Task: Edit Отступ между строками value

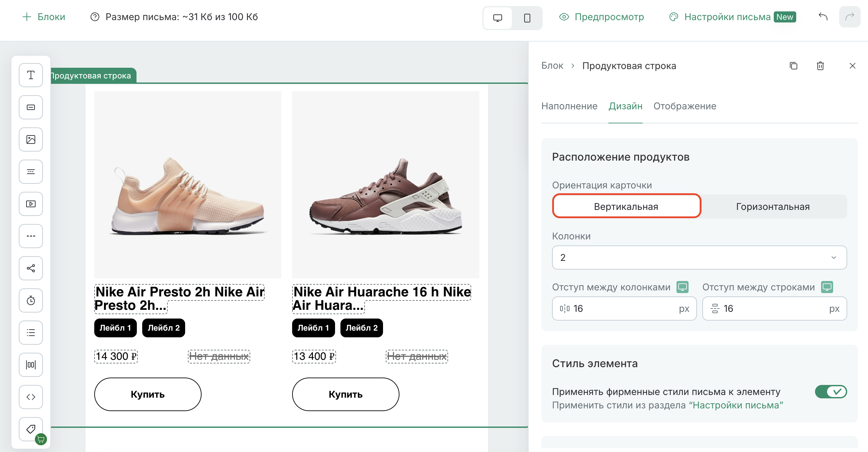Action: [x=774, y=308]
